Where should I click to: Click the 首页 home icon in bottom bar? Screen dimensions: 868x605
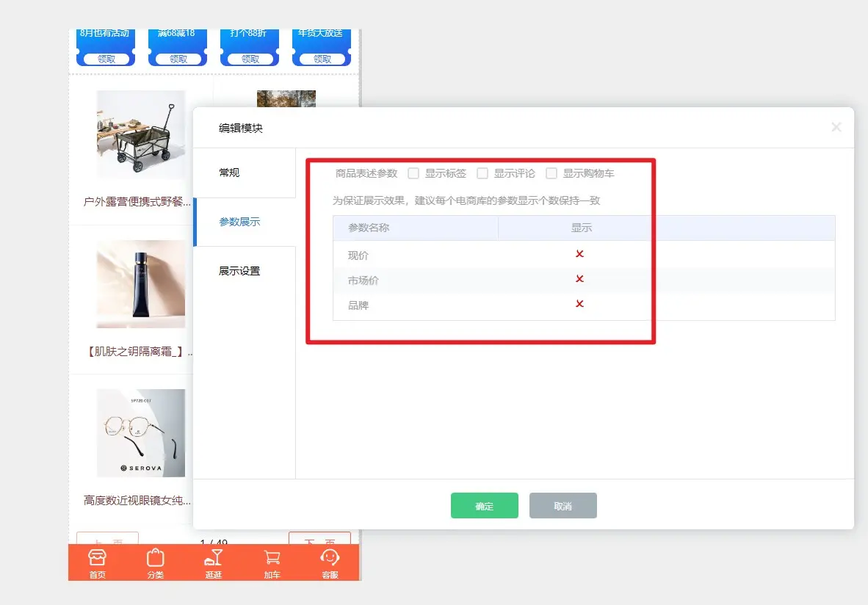(x=97, y=558)
